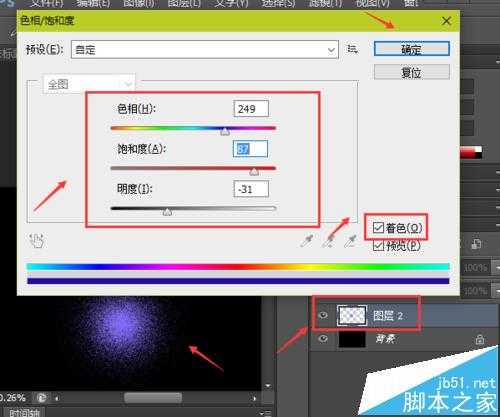Select the subtract-from-sample eyedropper
500x417 pixels.
coord(350,241)
